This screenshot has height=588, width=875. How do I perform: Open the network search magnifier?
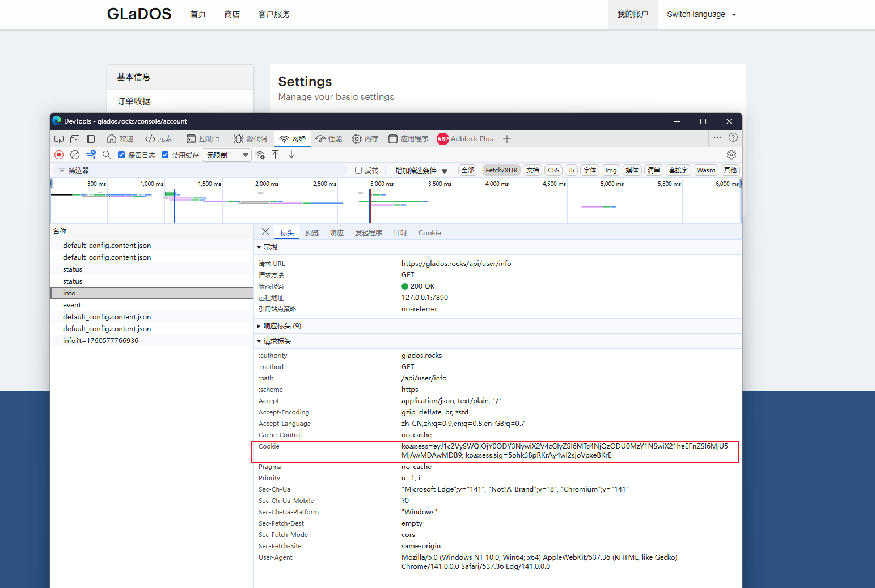click(106, 155)
